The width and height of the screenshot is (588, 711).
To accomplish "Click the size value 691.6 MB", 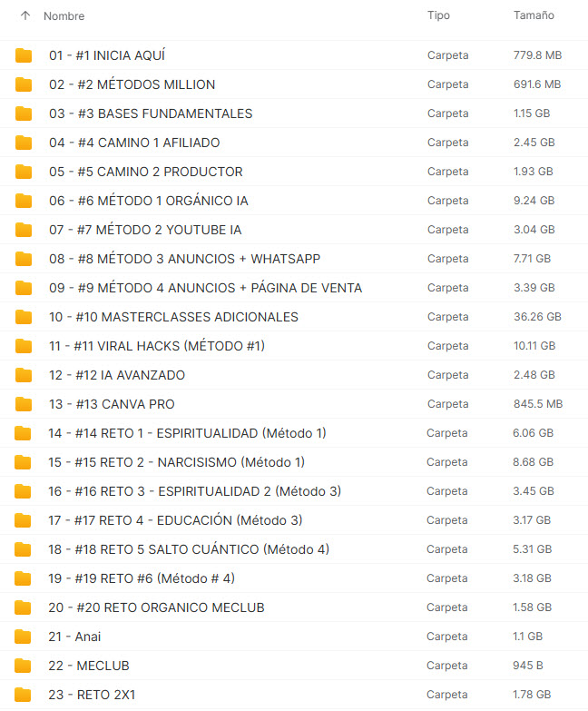I will (x=537, y=84).
